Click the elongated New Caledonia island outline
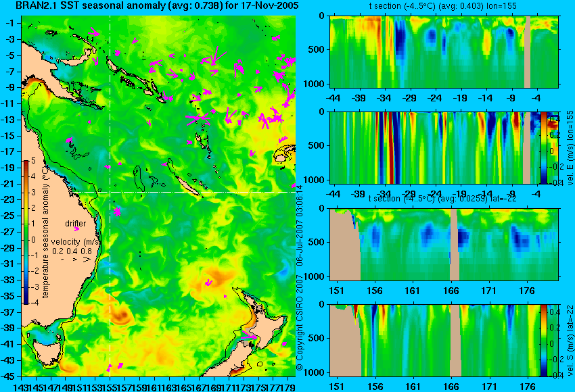 [187, 186]
